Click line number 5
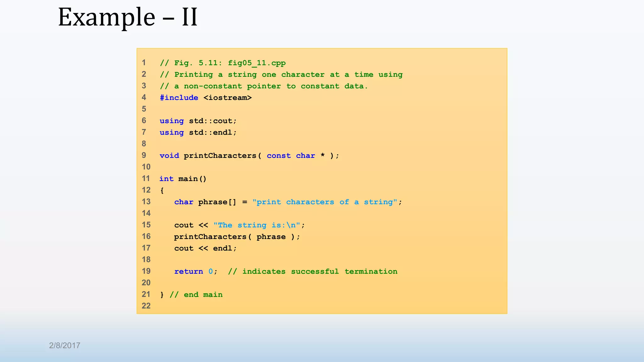 point(144,109)
